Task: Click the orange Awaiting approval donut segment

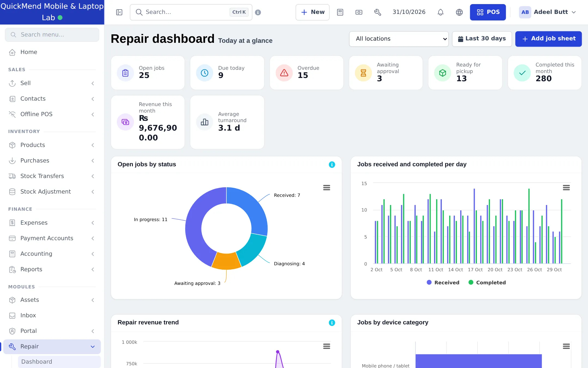Action: (x=226, y=261)
